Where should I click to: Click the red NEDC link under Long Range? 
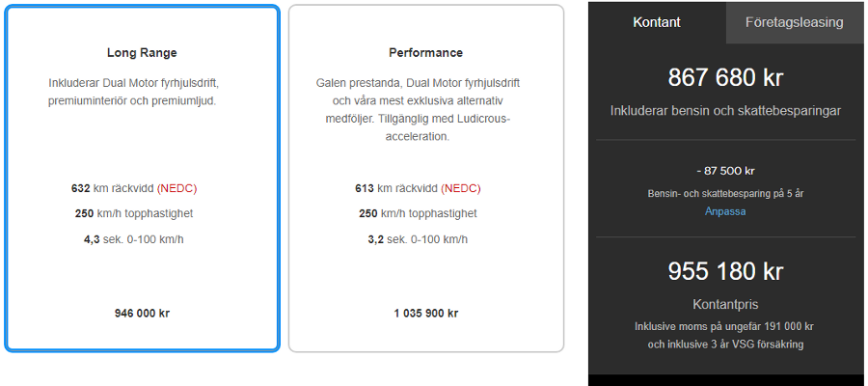tap(177, 188)
